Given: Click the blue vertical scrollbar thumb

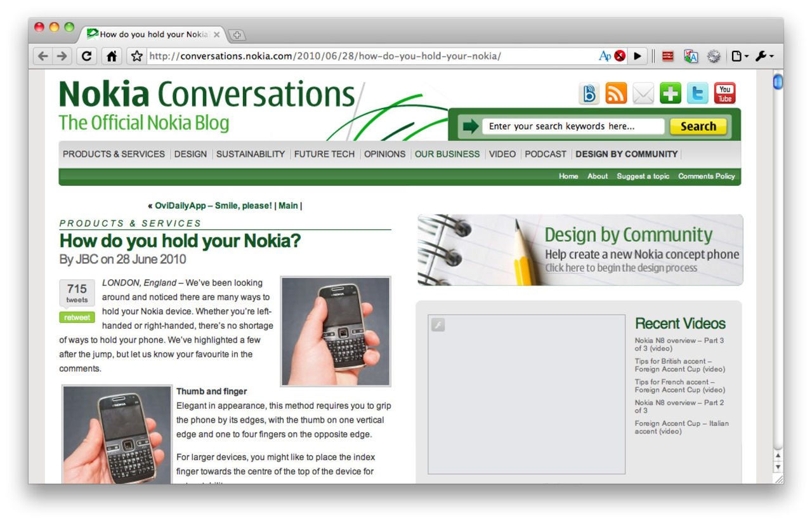Looking at the screenshot, I should point(778,82).
